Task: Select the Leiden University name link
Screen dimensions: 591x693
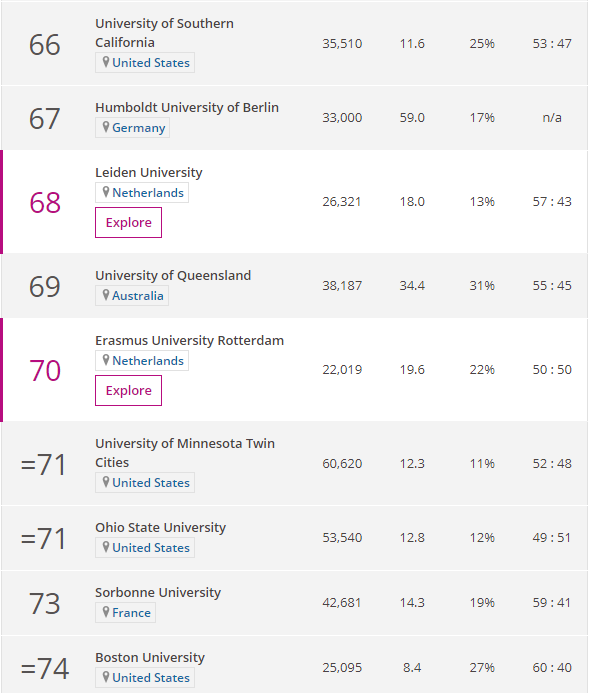Action: [x=149, y=172]
